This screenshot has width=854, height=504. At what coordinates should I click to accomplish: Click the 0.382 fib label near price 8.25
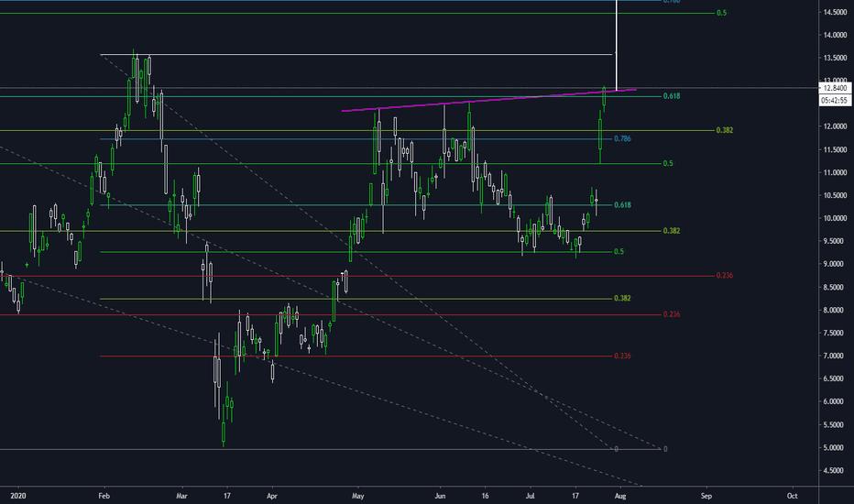coord(622,299)
